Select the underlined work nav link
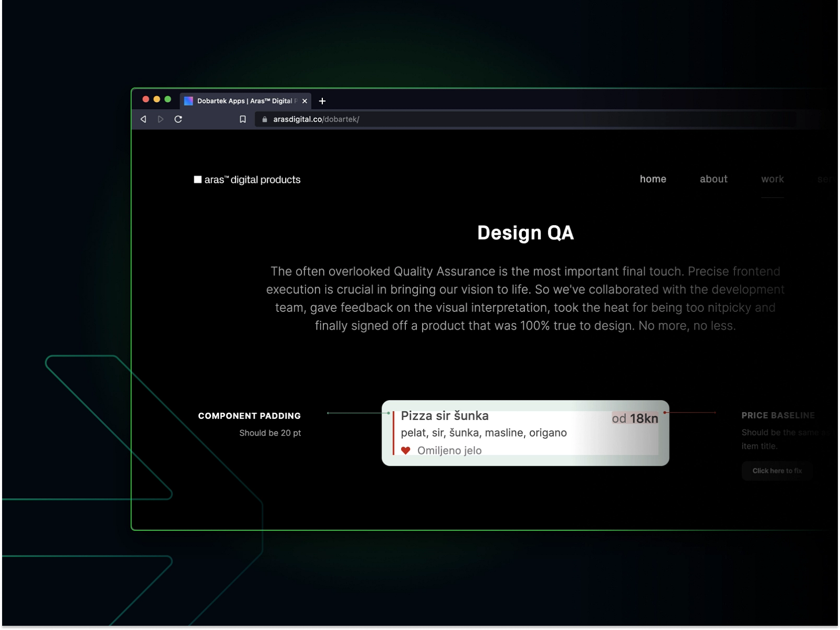Image resolution: width=840 pixels, height=630 pixels. (x=772, y=179)
